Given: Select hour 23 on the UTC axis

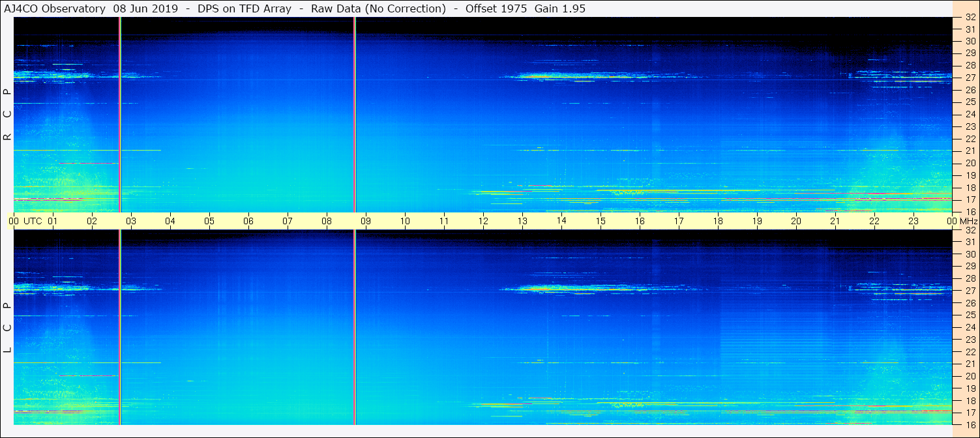Looking at the screenshot, I should pyautogui.click(x=913, y=221).
